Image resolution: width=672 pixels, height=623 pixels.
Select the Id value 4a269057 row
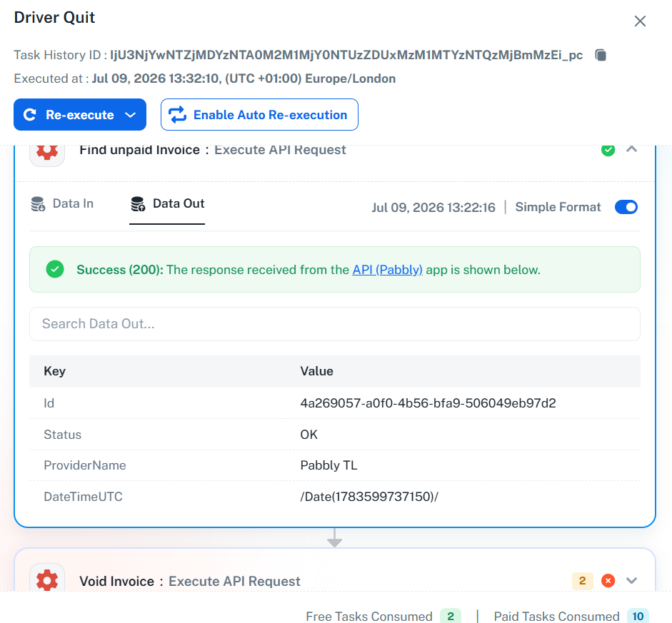tap(335, 403)
